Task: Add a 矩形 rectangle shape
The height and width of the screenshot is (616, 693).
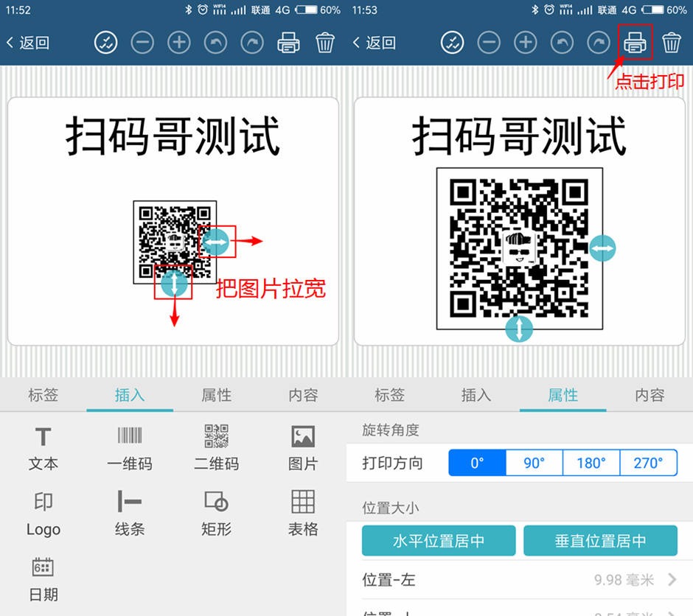Action: (x=216, y=514)
